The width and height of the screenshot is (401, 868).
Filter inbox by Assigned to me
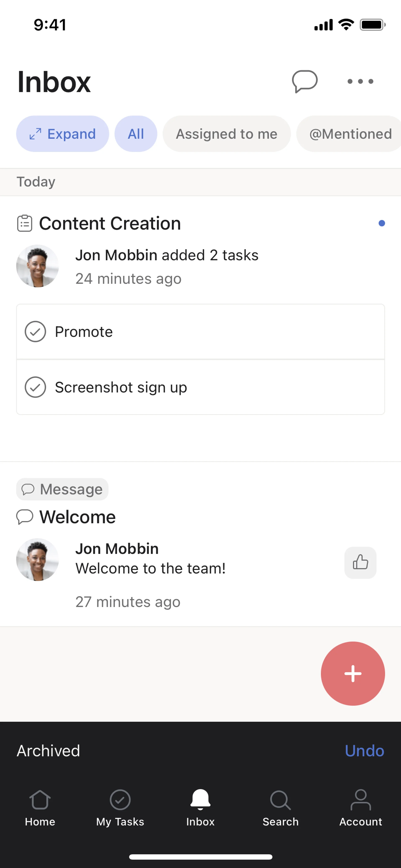point(226,134)
